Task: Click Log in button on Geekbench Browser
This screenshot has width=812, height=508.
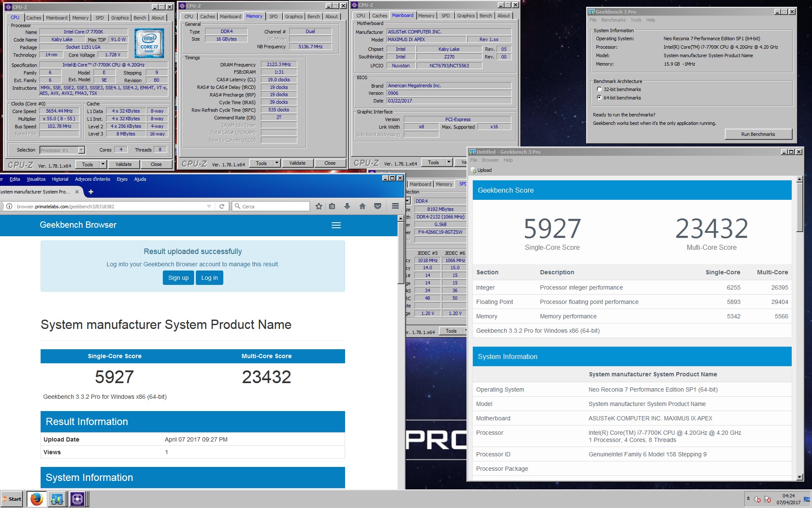Action: tap(209, 278)
